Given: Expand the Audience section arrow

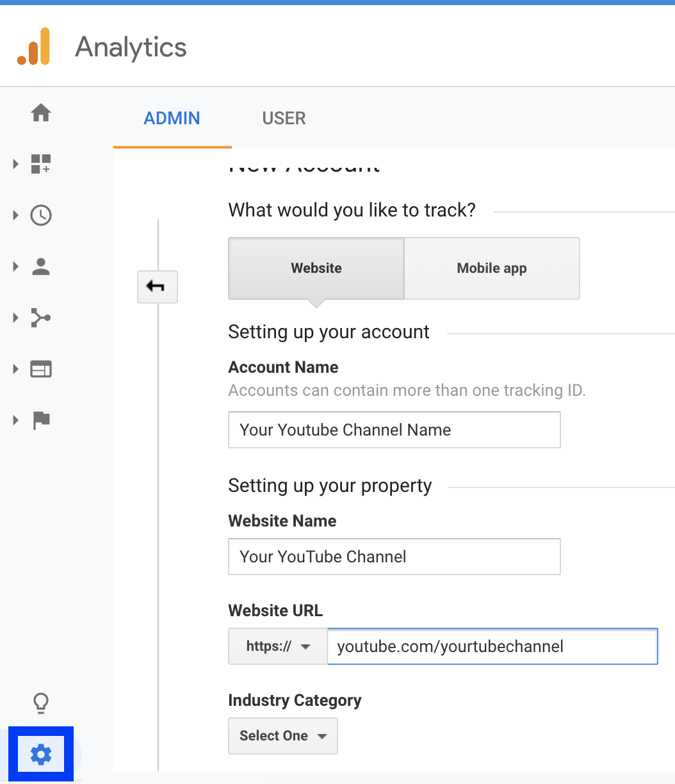Looking at the screenshot, I should tap(16, 266).
